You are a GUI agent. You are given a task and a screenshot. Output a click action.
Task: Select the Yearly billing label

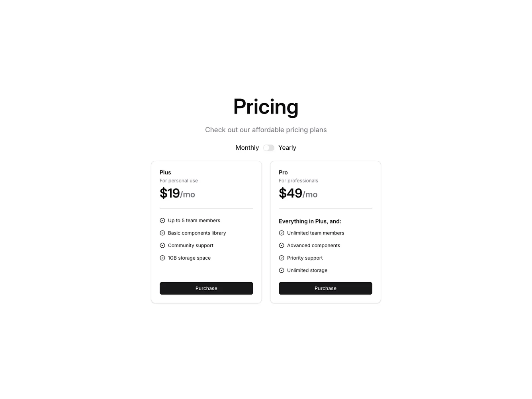287,147
